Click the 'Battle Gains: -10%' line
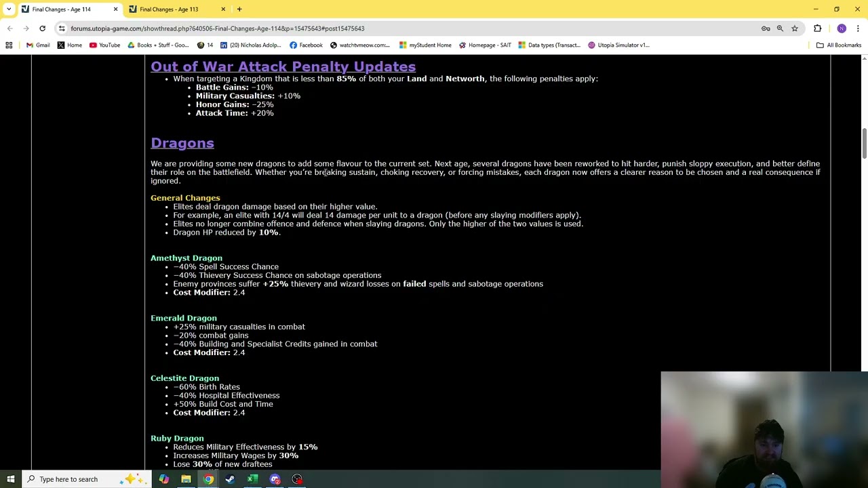Image resolution: width=868 pixels, height=488 pixels. [234, 87]
